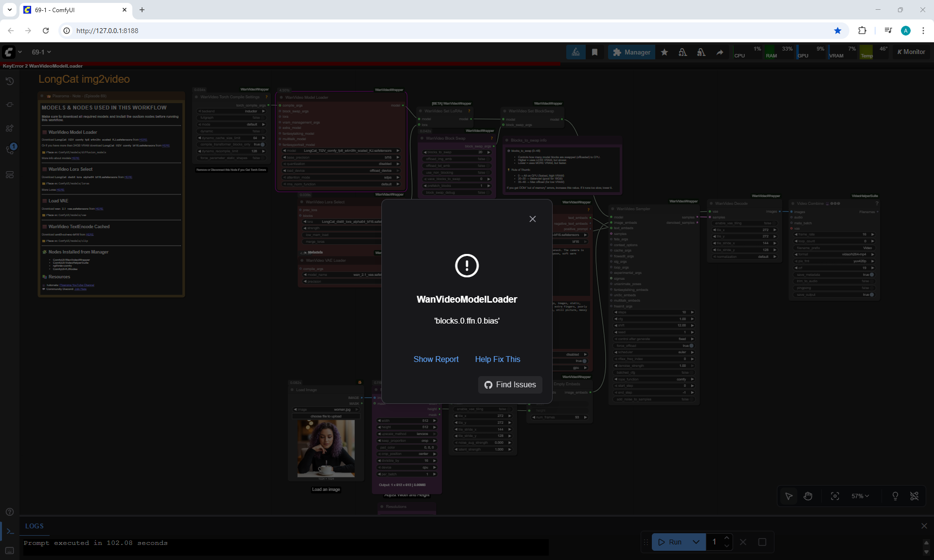
Task: Click the Find Issues button
Action: point(510,384)
